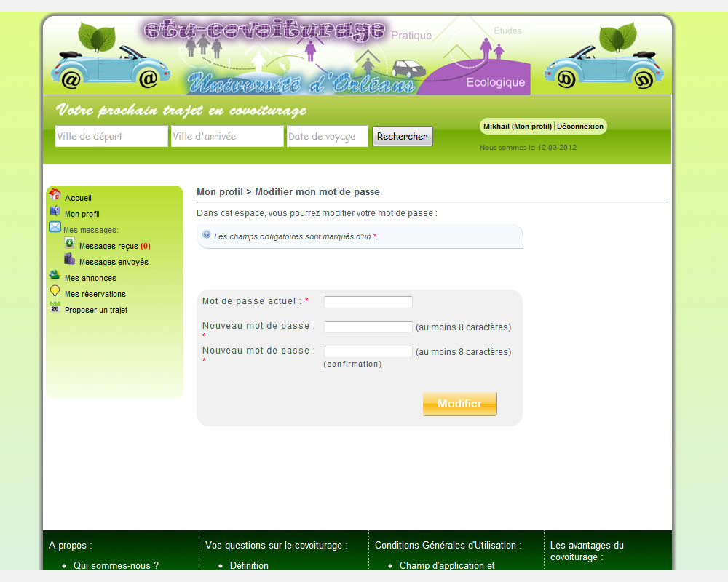728x582 pixels.
Task: Open the Accueil menu link
Action: click(x=78, y=198)
